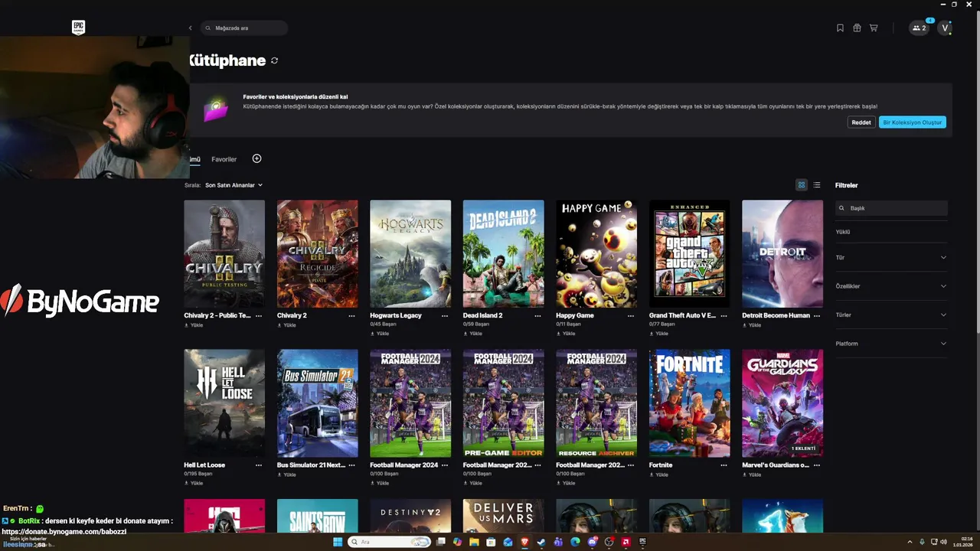Open options menu for Hogwarts Legacy
The width and height of the screenshot is (980, 551).
[445, 315]
